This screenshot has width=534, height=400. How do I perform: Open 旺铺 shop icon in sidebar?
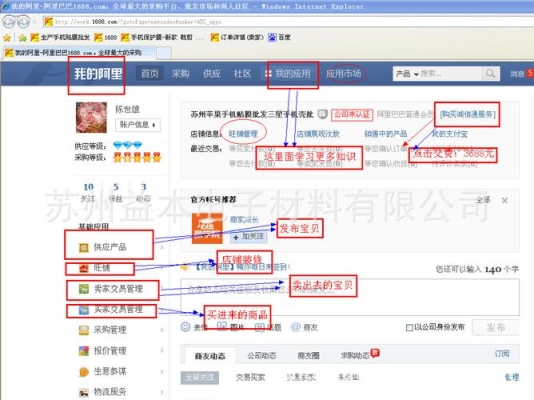[x=84, y=268]
